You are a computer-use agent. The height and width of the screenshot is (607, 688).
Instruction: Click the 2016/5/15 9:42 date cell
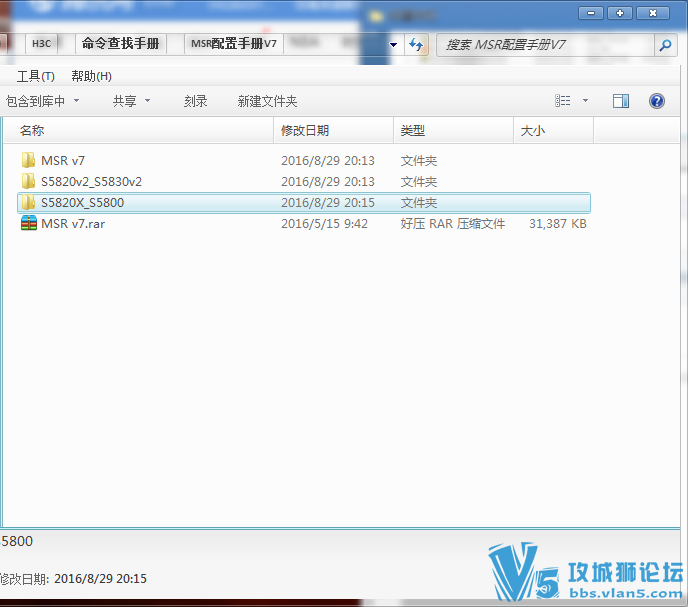(x=324, y=224)
